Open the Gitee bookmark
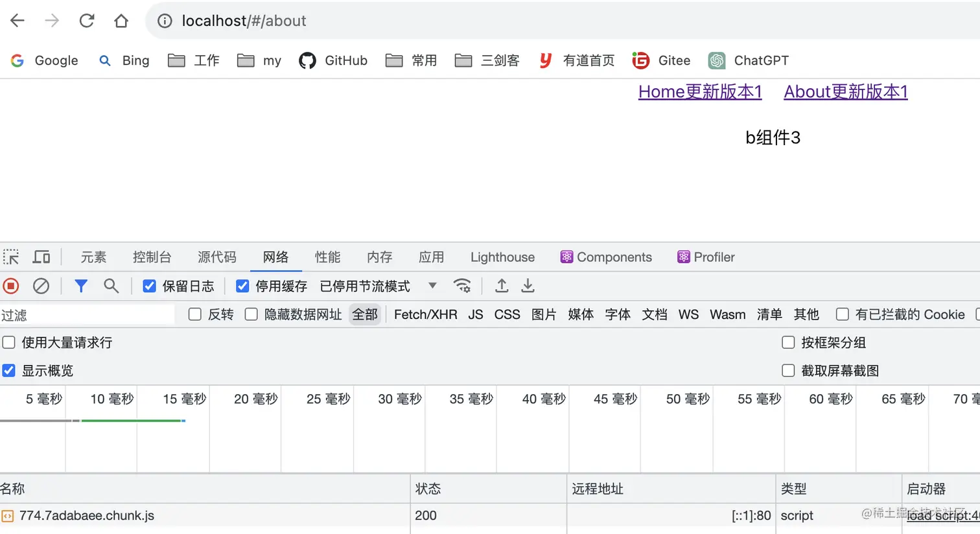The image size is (980, 534). point(661,60)
